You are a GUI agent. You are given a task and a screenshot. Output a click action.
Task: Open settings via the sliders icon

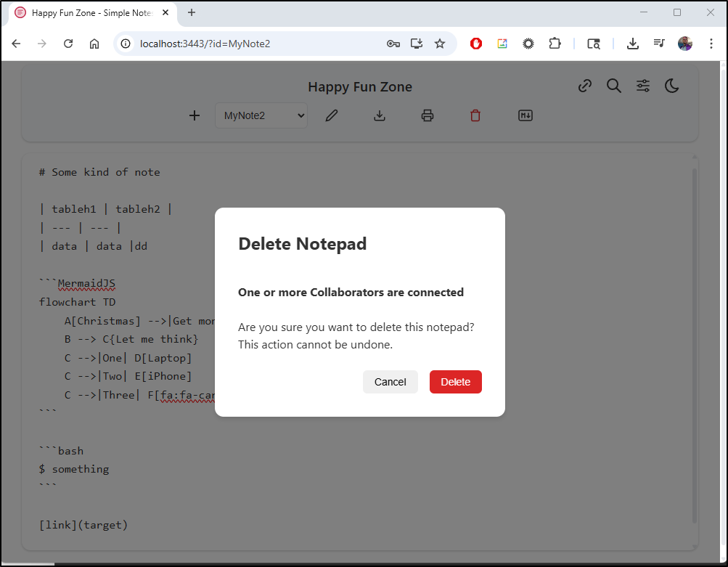click(x=643, y=86)
